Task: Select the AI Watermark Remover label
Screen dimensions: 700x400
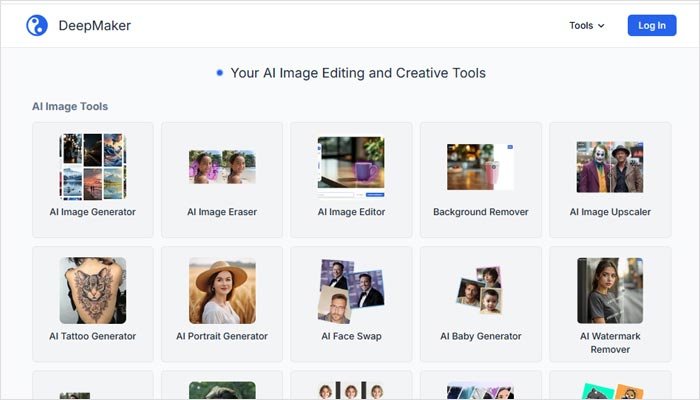Action: click(610, 342)
